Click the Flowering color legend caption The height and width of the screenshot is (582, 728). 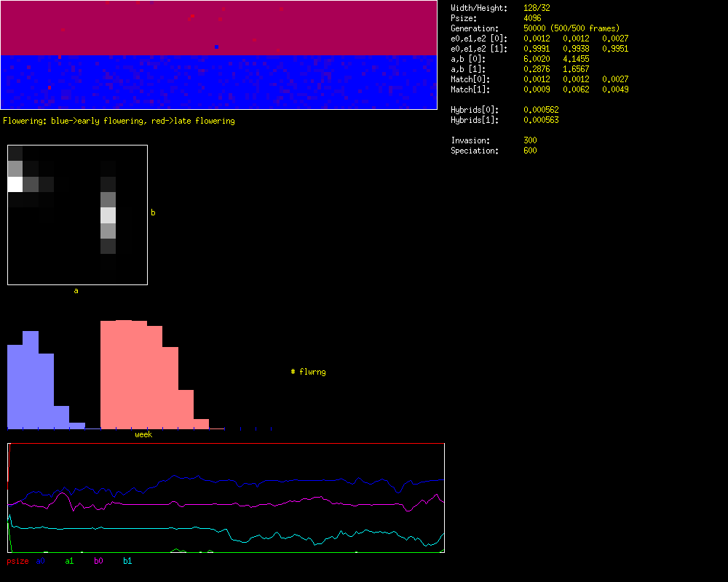[x=119, y=121]
